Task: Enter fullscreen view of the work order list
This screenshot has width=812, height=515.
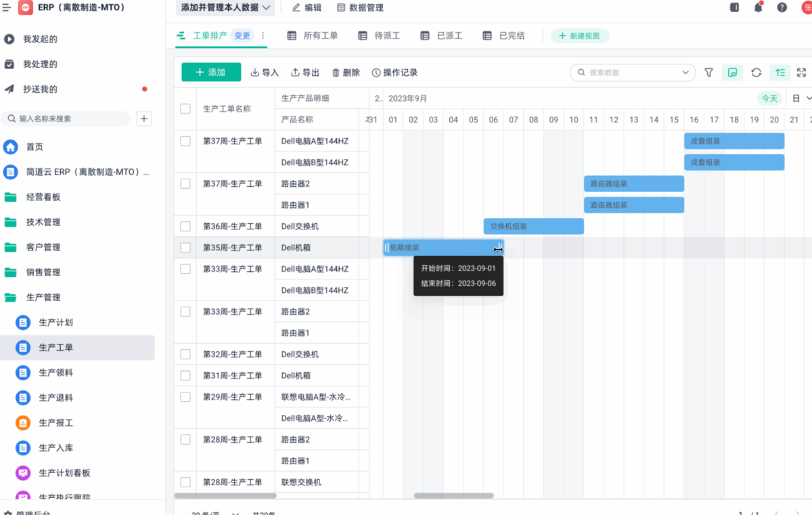Action: tap(802, 72)
